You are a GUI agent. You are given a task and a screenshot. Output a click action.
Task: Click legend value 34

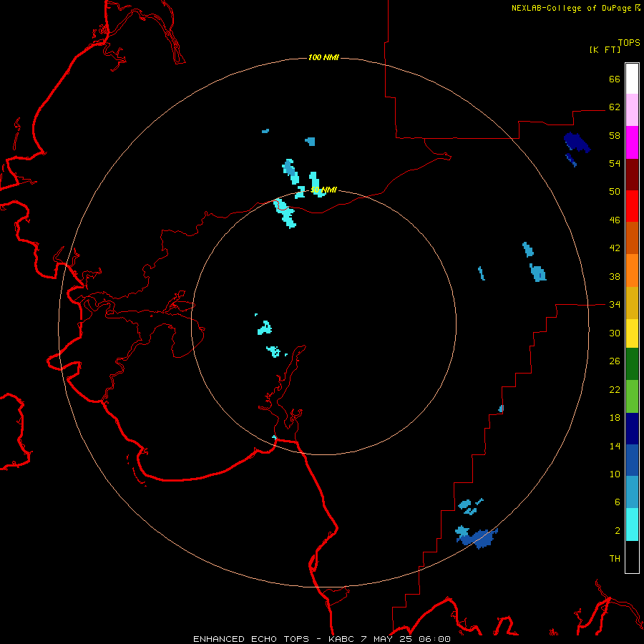[615, 304]
